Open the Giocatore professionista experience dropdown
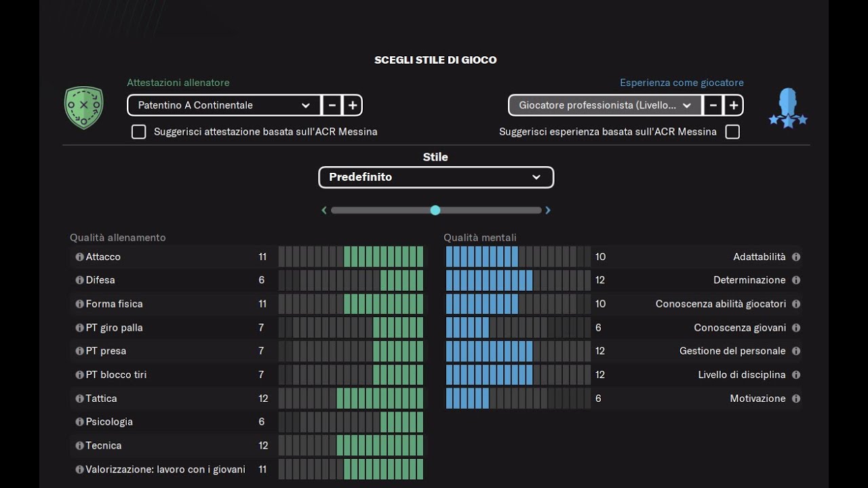868x488 pixels. (605, 105)
